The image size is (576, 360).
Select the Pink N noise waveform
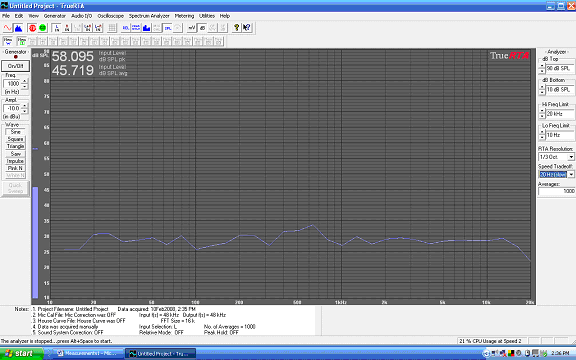click(x=15, y=168)
